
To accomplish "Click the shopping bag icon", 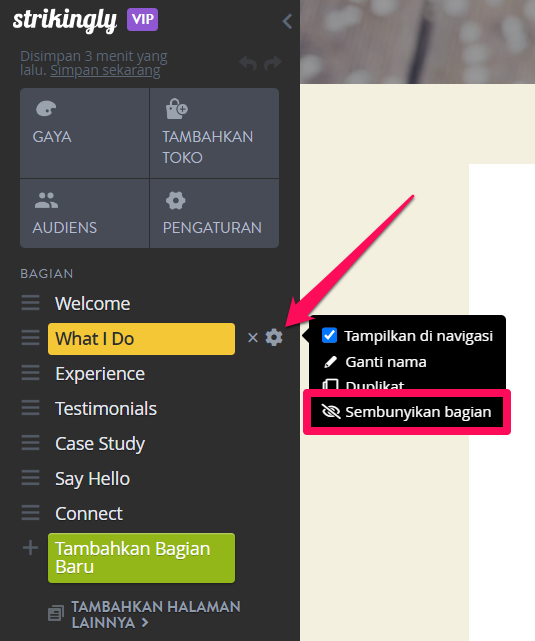I will pyautogui.click(x=177, y=109).
